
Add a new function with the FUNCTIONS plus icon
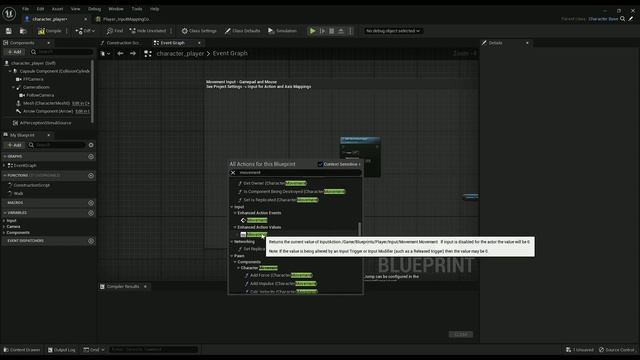pos(91,176)
